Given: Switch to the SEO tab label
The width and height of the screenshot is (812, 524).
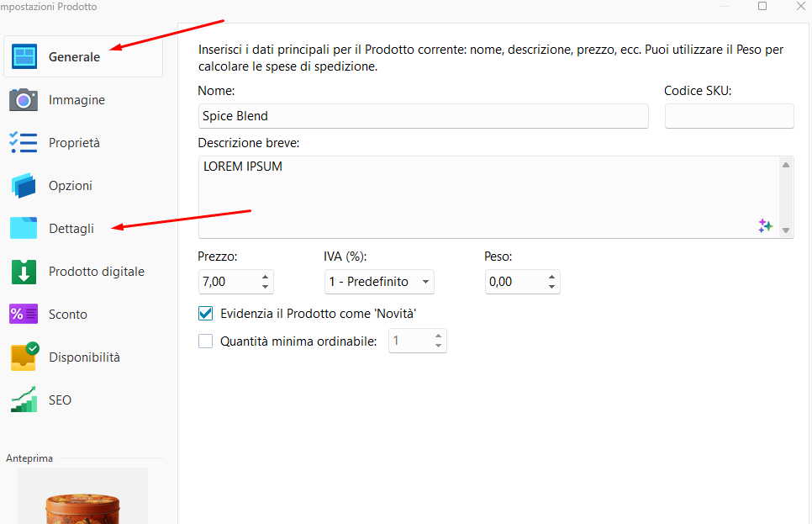Looking at the screenshot, I should [x=60, y=400].
